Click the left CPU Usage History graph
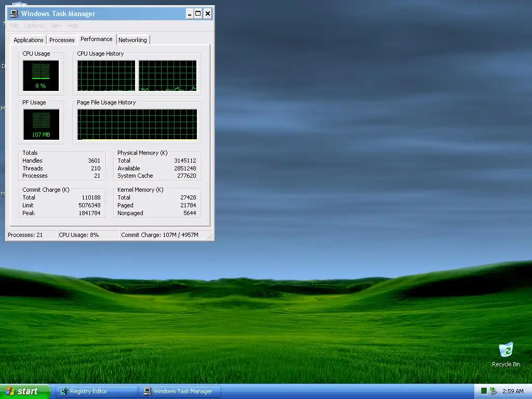 (106, 76)
